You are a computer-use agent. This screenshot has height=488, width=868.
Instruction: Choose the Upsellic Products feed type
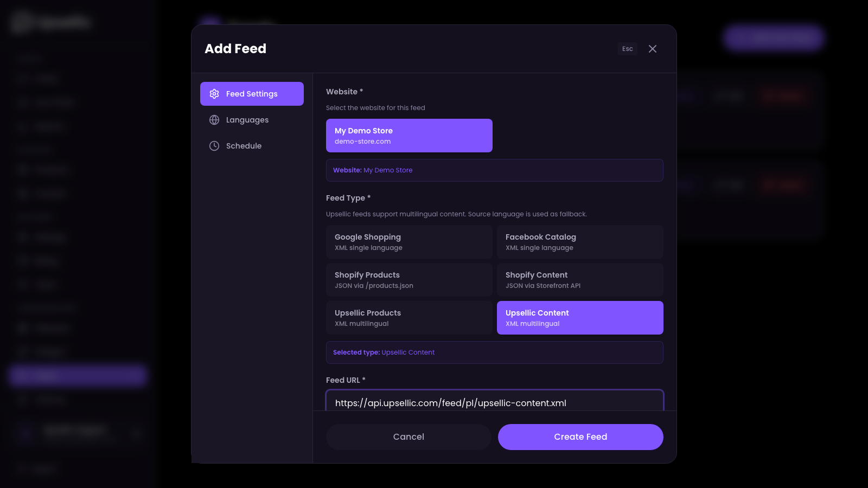409,317
